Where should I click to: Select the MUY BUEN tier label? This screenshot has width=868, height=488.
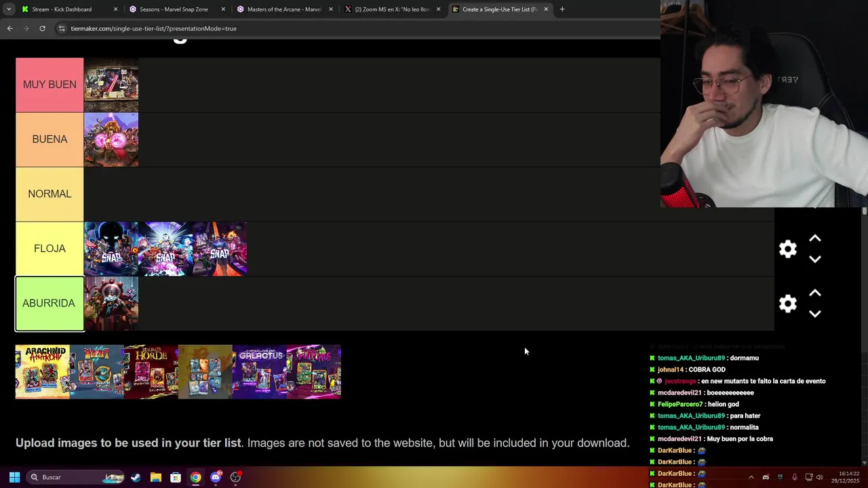coord(50,85)
